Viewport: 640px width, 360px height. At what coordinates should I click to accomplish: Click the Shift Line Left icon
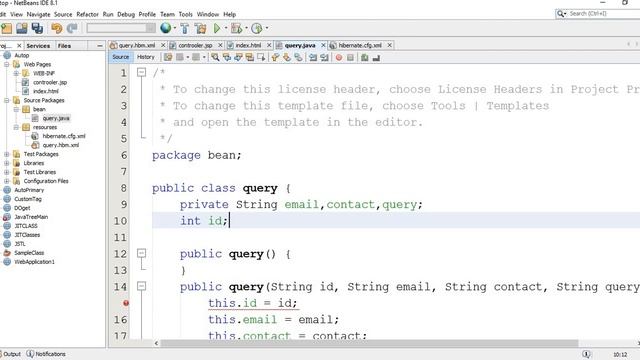(313, 58)
